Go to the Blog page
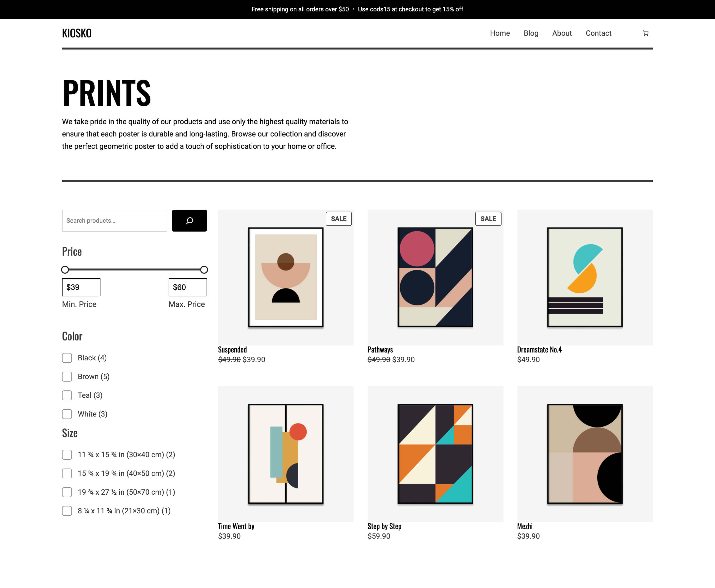Viewport: 715px width, 588px height. 531,33
